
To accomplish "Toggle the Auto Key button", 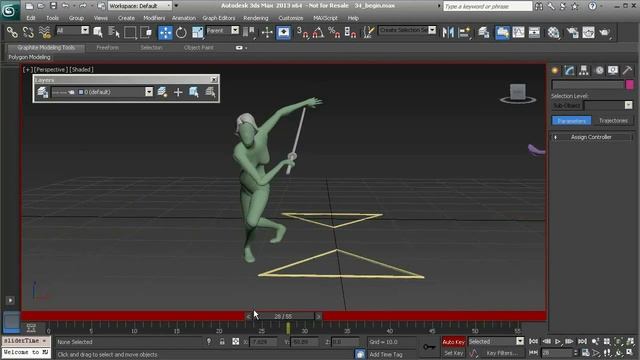I will (453, 342).
